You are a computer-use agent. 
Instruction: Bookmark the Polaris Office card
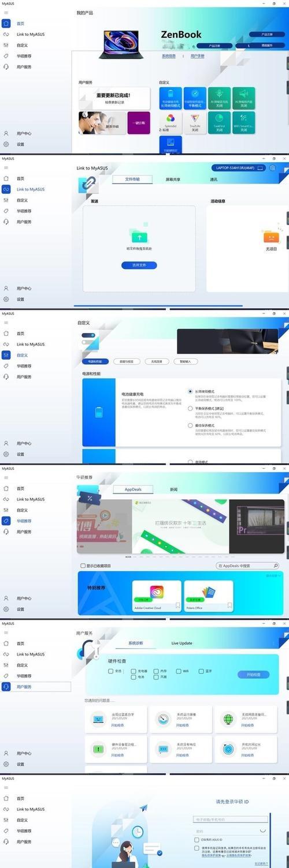[x=229, y=605]
